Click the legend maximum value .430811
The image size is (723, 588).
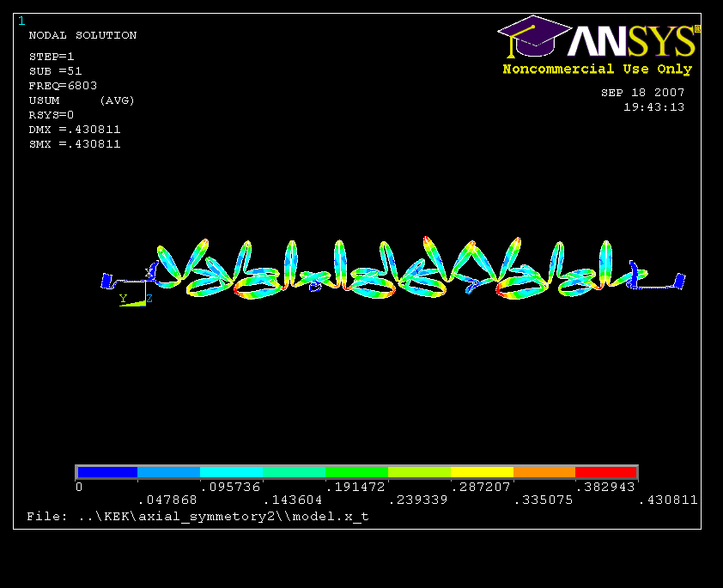[x=669, y=500]
